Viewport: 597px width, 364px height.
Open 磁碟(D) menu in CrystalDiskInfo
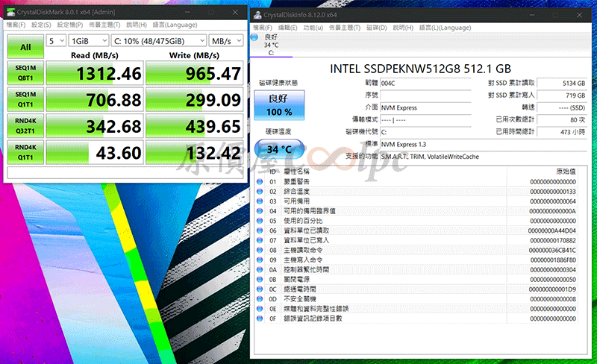tap(377, 28)
